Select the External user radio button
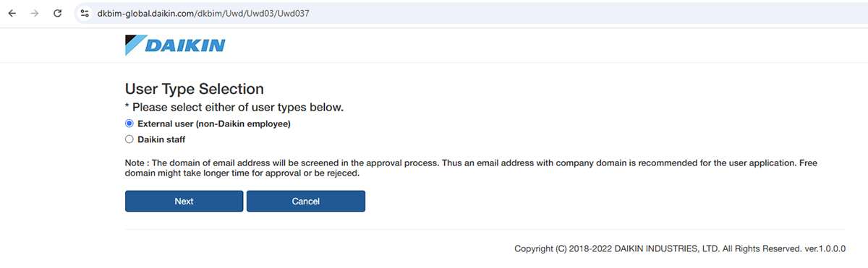The height and width of the screenshot is (268, 868). pos(129,124)
